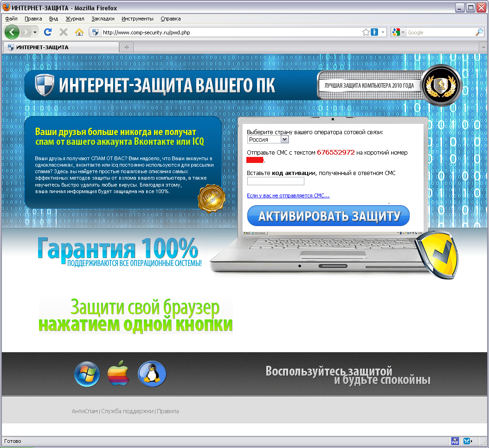Go to the Home page icon
489x448 pixels.
point(79,32)
